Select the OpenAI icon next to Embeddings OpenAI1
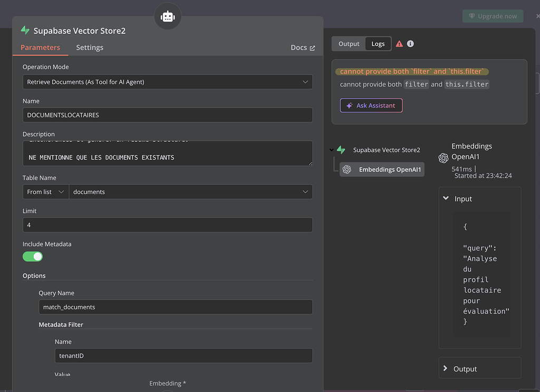 [x=443, y=156]
